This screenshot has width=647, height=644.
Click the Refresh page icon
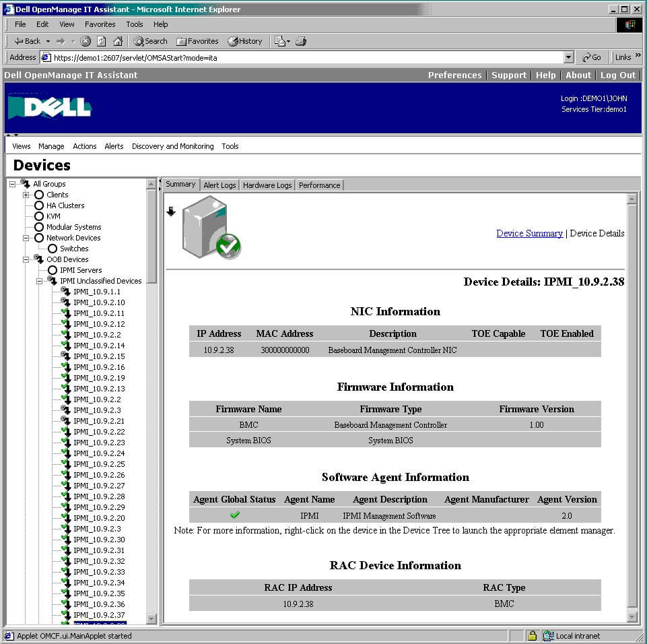(x=102, y=41)
